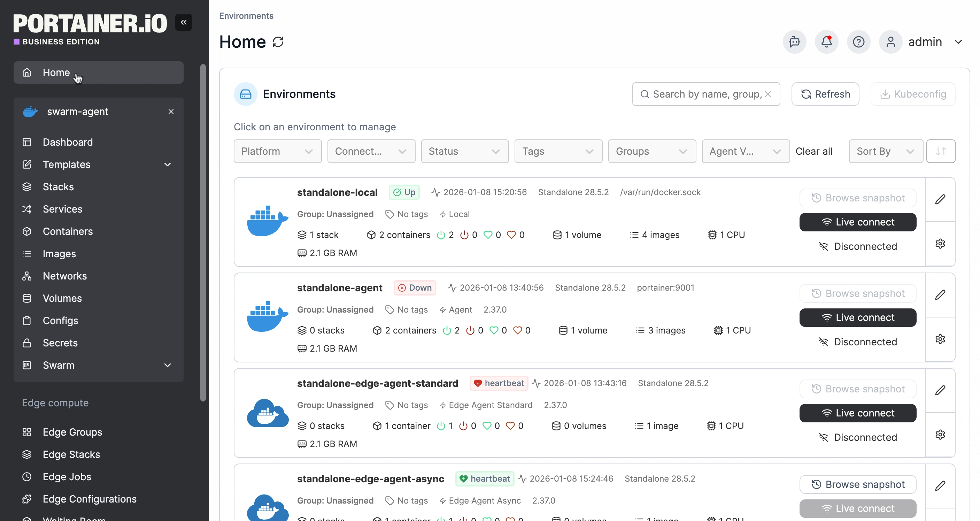The width and height of the screenshot is (980, 521).
Task: Open the help question mark menu
Action: pos(858,42)
